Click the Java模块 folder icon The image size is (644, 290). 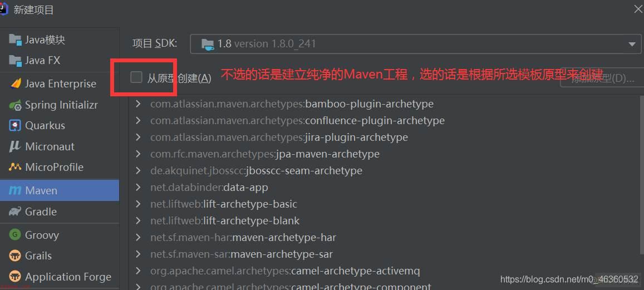coord(15,40)
